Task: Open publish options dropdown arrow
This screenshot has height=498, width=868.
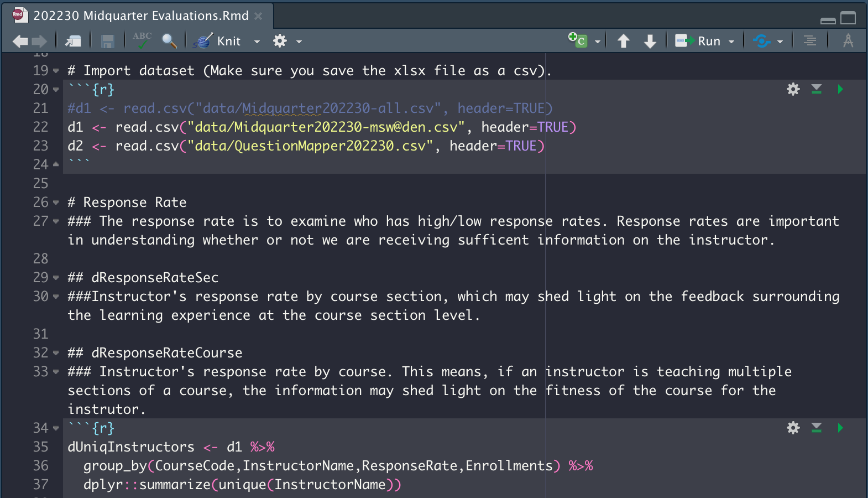Action: [x=780, y=41]
